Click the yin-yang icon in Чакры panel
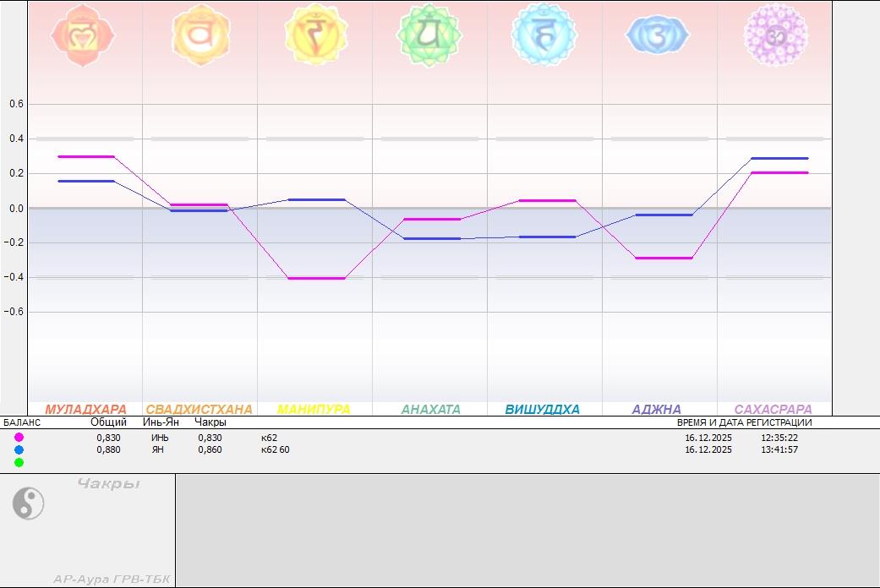 tap(28, 504)
